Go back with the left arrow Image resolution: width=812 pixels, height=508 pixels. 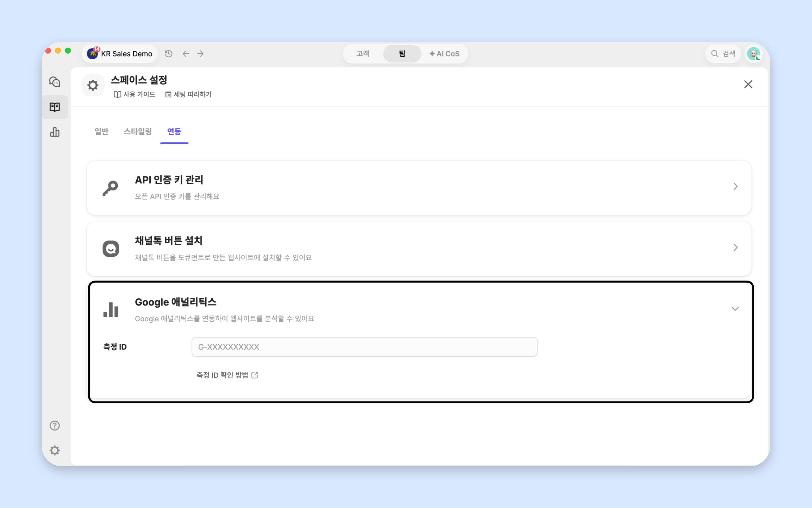coord(186,54)
